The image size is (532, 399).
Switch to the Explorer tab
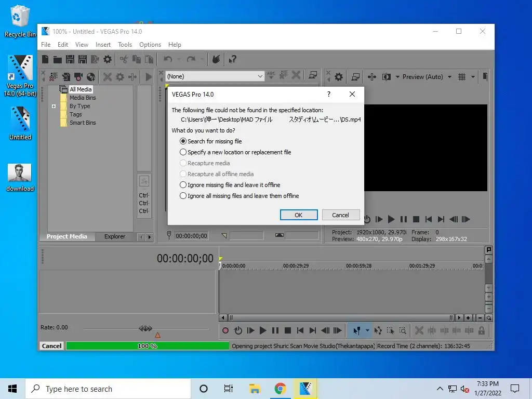click(115, 236)
